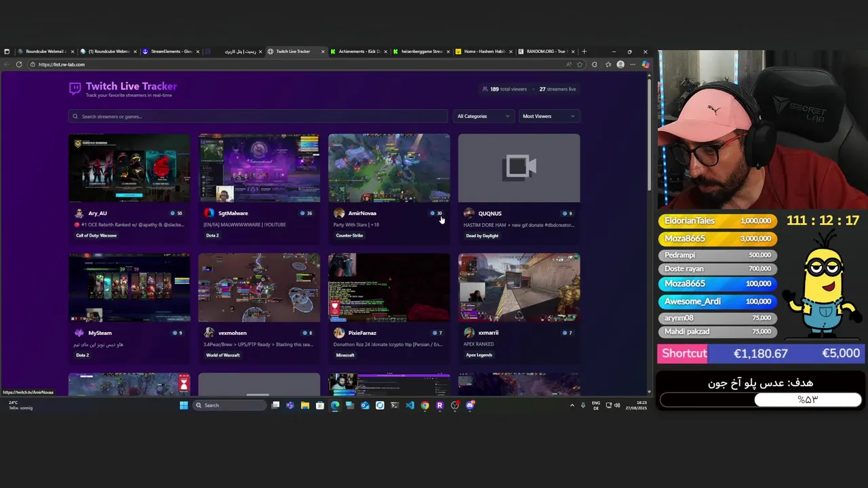This screenshot has width=868, height=488.
Task: Open Microsoft Edge from the taskbar
Action: (x=335, y=405)
